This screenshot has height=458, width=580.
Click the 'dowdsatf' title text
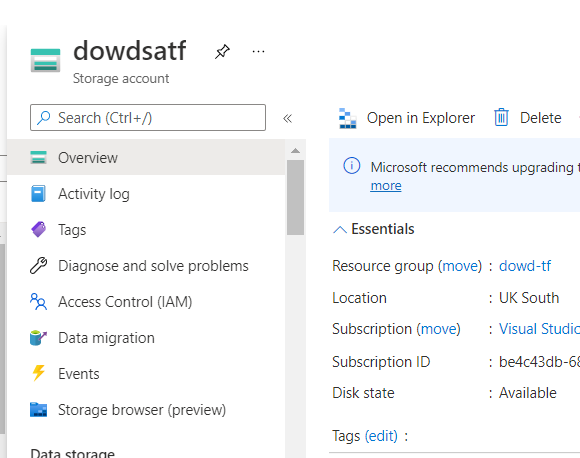tap(130, 51)
